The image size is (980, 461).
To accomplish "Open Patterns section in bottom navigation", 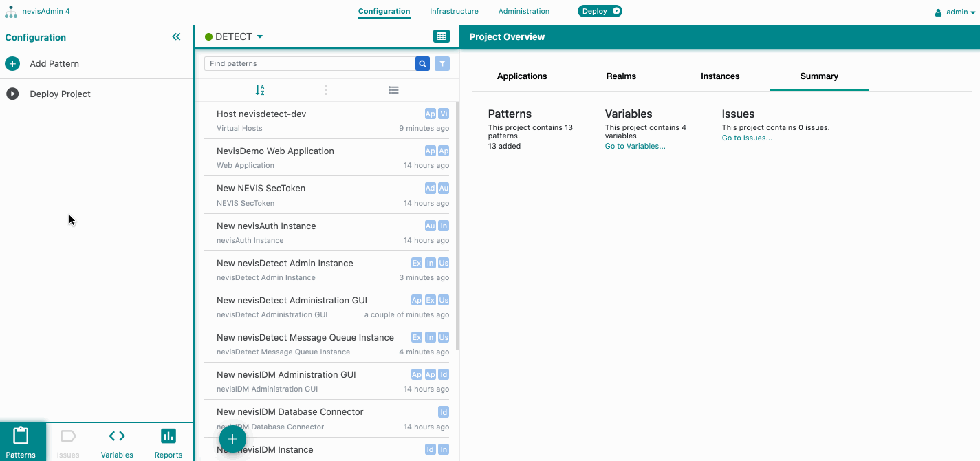I will [x=21, y=442].
